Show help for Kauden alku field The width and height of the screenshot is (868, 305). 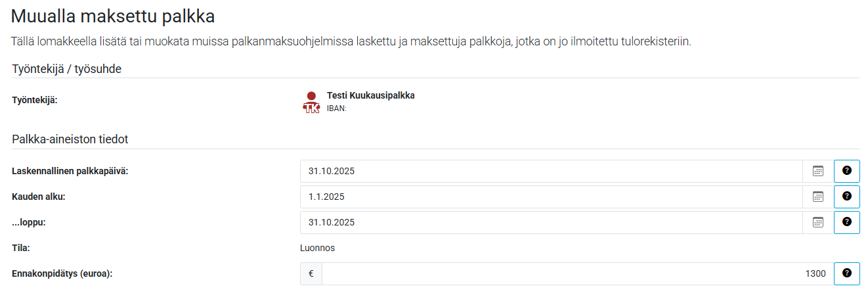(846, 197)
